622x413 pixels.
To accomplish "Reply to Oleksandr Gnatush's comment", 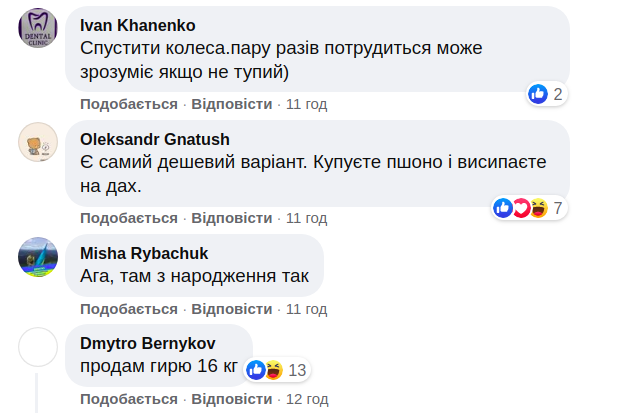I will tap(232, 218).
